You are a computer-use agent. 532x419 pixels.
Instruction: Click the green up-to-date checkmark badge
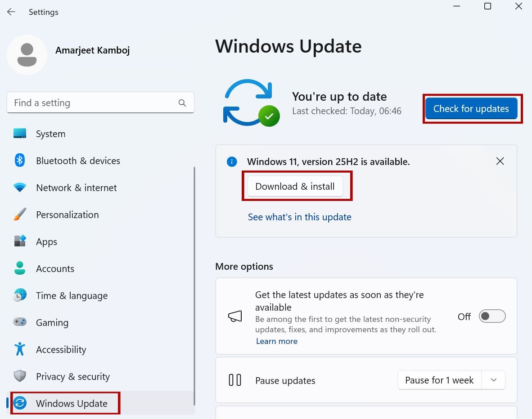[269, 116]
